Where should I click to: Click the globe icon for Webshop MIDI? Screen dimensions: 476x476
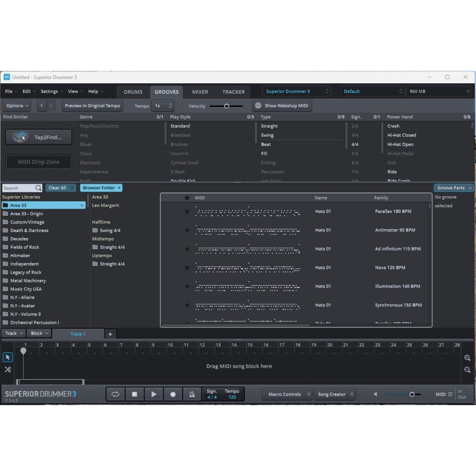(258, 106)
